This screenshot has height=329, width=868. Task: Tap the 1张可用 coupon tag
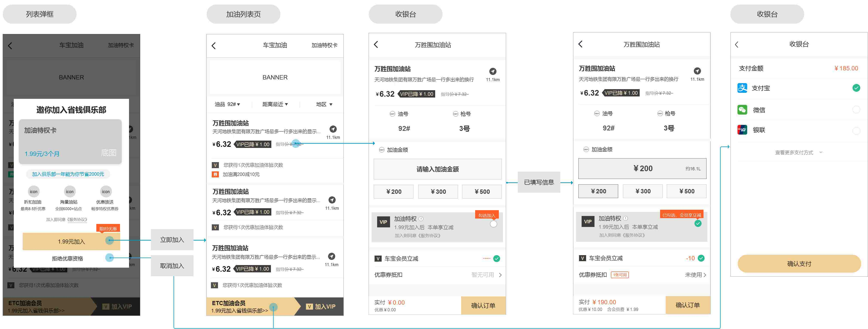coord(620,275)
